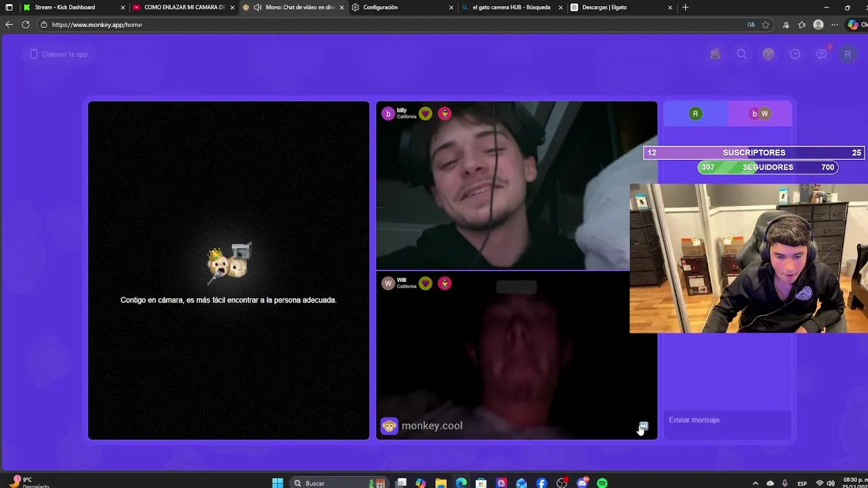Image resolution: width=868 pixels, height=488 pixels.
Task: Click Obtener la app link
Action: 59,54
